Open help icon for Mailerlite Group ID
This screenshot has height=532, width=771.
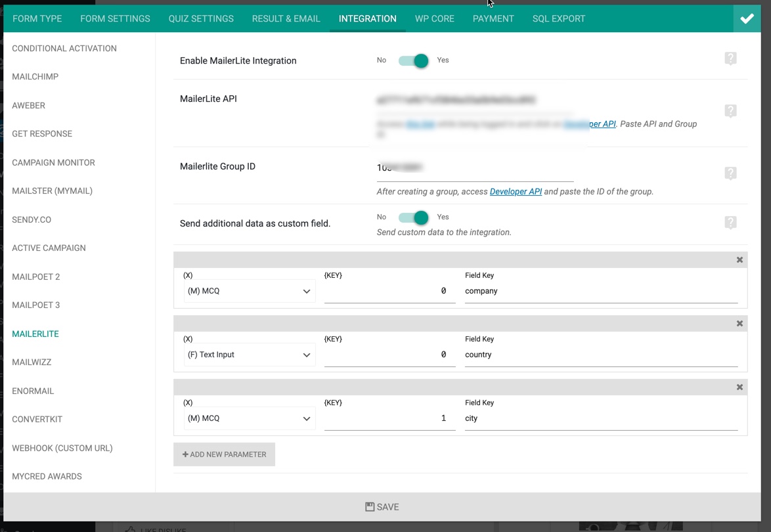tap(730, 173)
